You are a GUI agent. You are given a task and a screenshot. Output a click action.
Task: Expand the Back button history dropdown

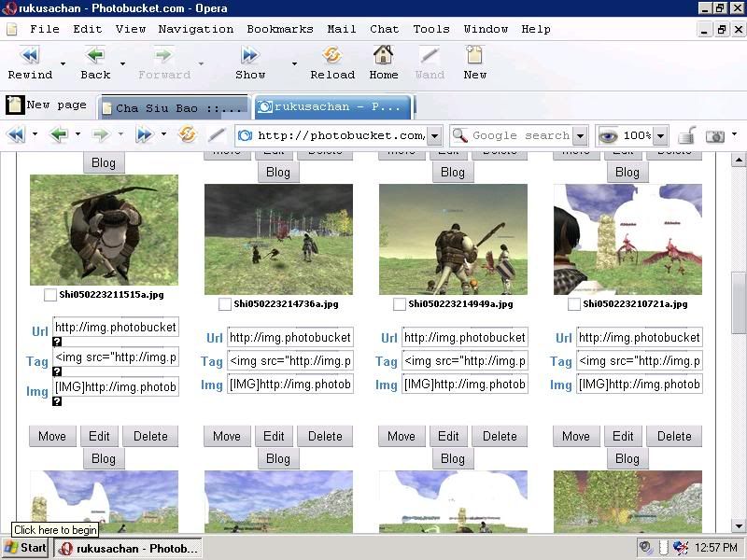[122, 63]
